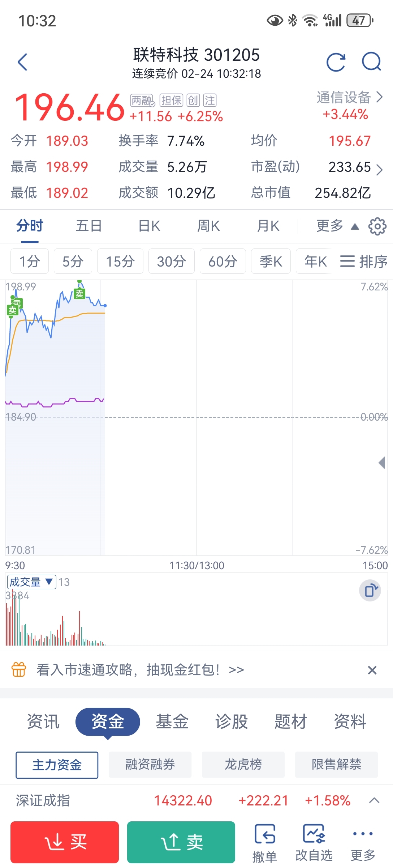Expand the 更多 chart period menu
Viewport: 393px width, 868px height.
[x=337, y=226]
